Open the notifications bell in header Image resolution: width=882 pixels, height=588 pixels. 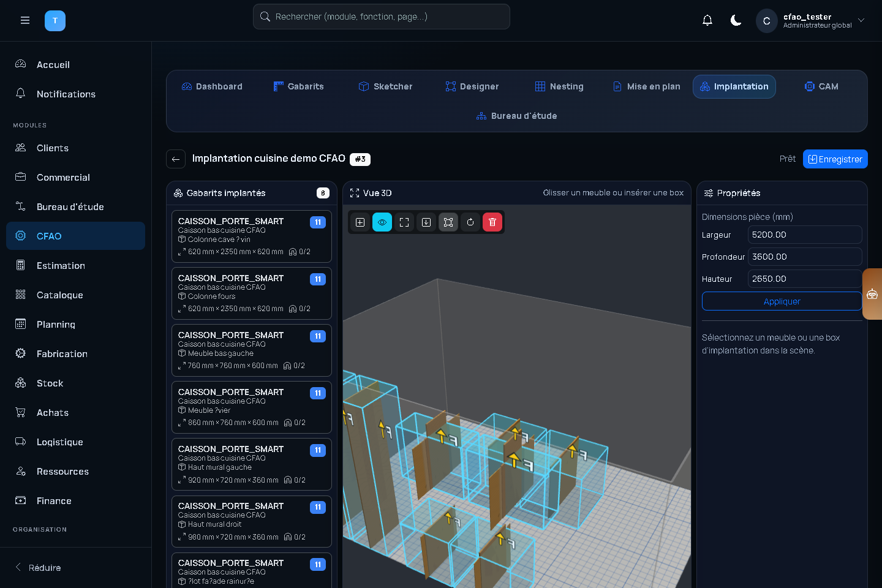click(x=707, y=20)
